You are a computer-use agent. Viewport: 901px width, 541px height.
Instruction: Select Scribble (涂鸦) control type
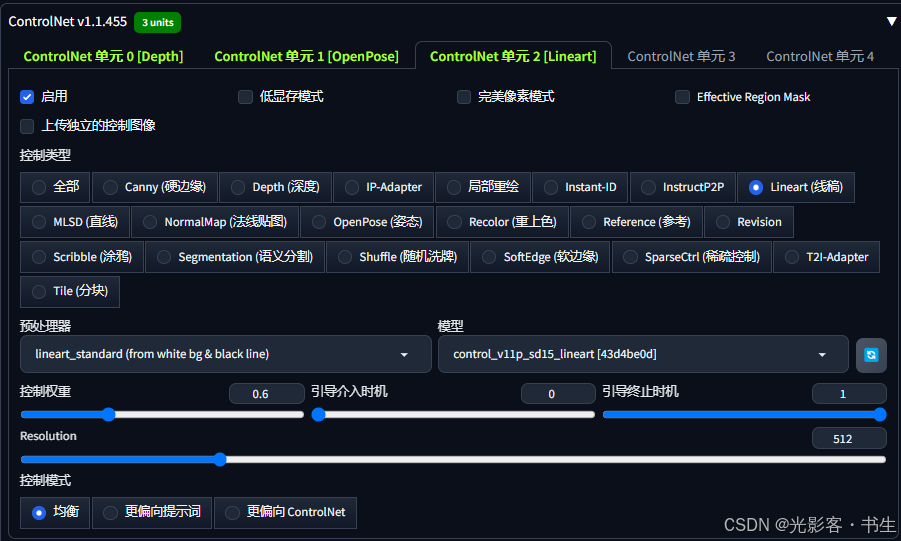click(82, 257)
